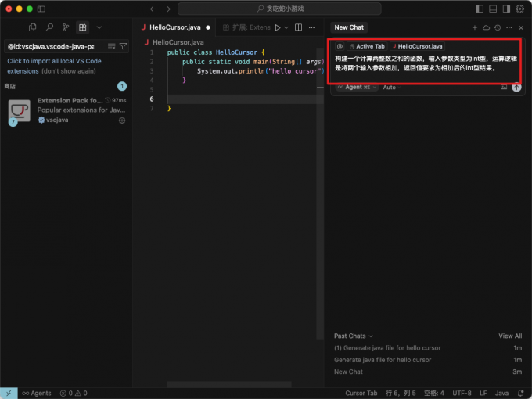Viewport: 532px width, 399px height.
Task: Open the Search view magnifier icon
Action: coord(49,27)
